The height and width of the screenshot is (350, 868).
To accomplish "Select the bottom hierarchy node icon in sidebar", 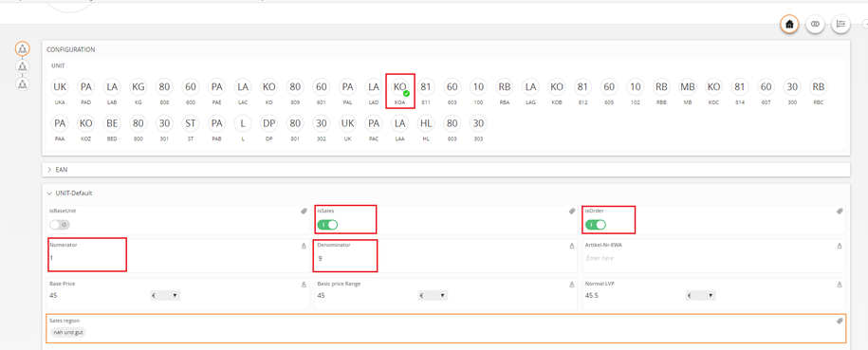I will point(22,84).
